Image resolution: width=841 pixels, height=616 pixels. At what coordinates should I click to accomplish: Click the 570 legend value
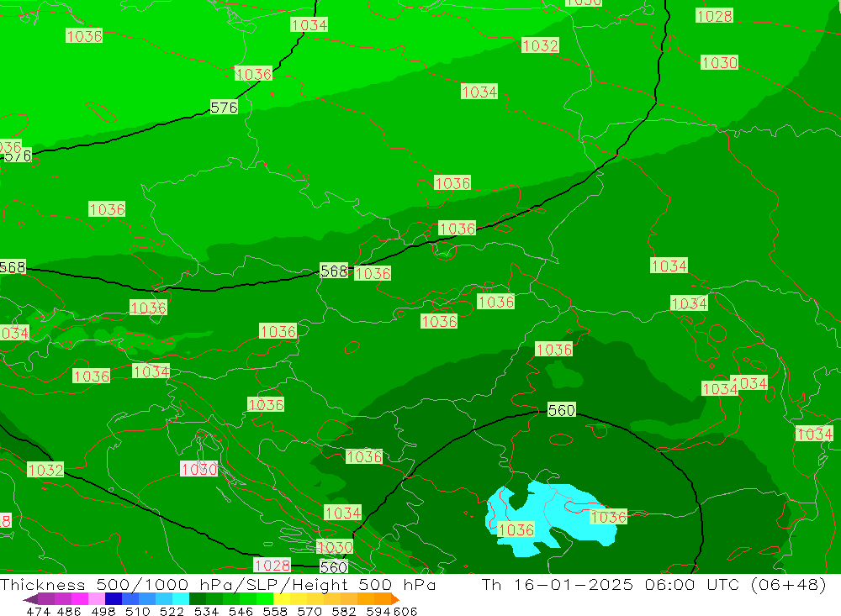309,611
